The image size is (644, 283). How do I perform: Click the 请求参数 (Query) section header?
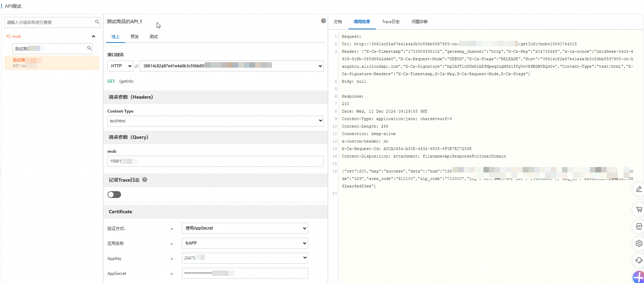[216, 137]
